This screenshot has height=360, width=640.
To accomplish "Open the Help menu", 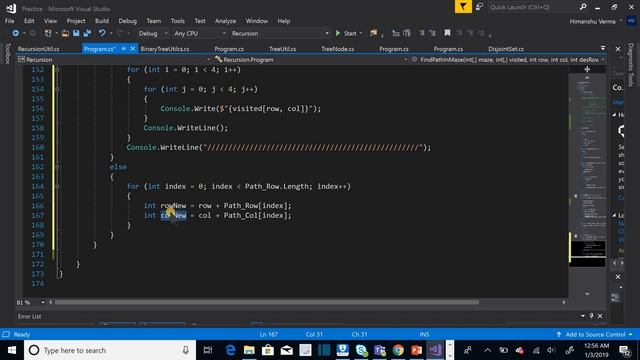I will (x=284, y=21).
